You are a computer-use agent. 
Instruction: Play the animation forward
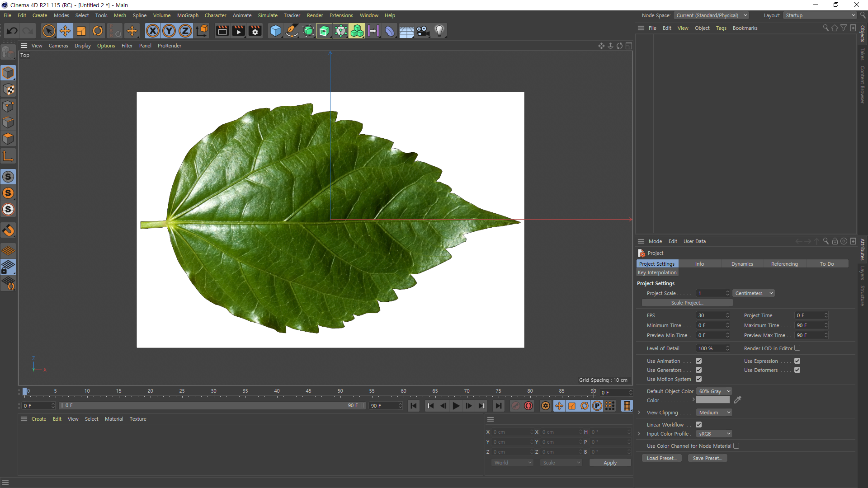click(456, 406)
